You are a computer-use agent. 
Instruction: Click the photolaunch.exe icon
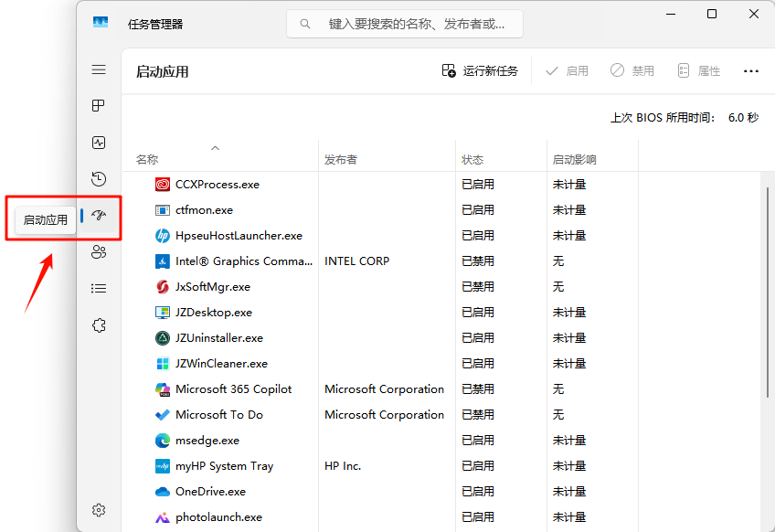coord(162,517)
